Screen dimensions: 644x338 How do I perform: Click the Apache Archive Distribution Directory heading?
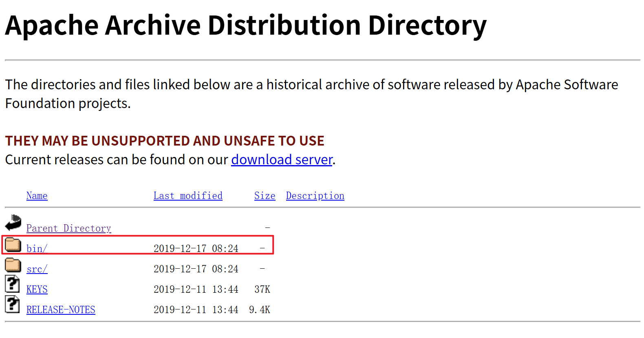tap(246, 26)
